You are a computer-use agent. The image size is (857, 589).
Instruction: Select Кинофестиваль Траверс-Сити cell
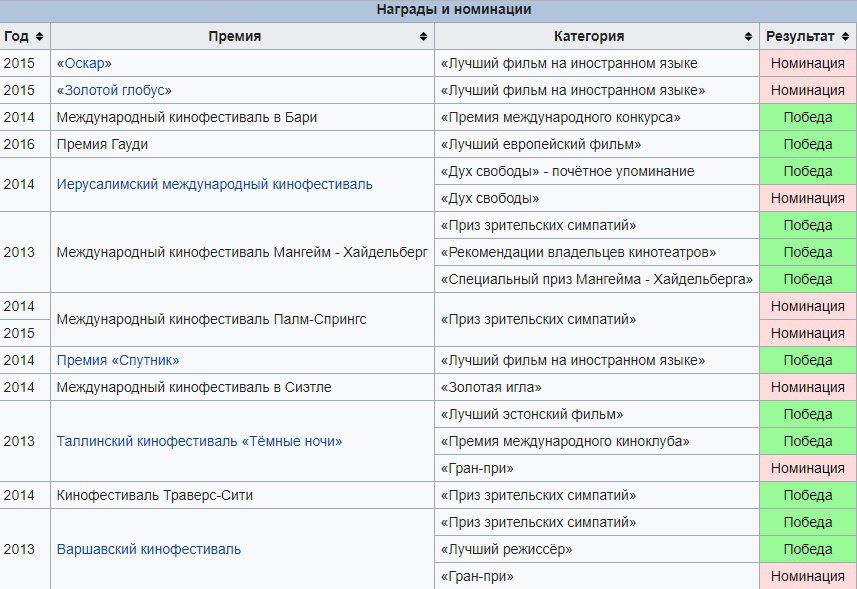tap(243, 496)
